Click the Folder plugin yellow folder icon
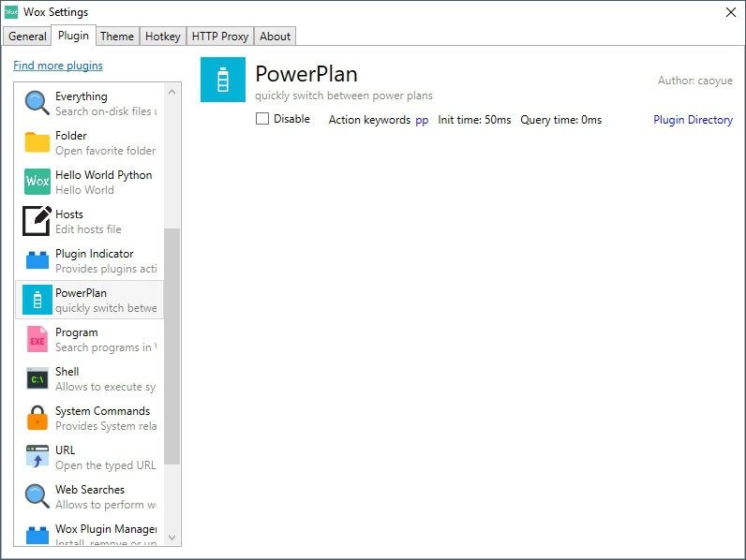746x560 pixels. (37, 142)
